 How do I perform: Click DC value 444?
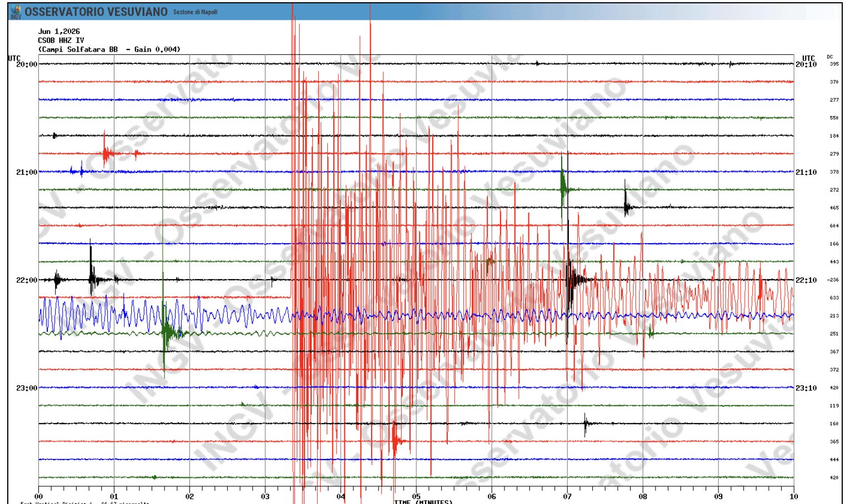[834, 460]
